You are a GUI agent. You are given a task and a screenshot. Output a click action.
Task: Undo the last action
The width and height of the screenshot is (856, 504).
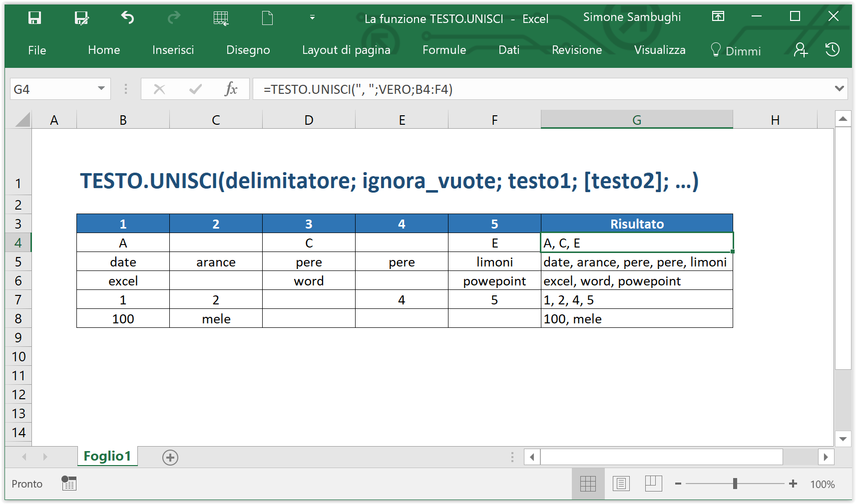tap(128, 18)
